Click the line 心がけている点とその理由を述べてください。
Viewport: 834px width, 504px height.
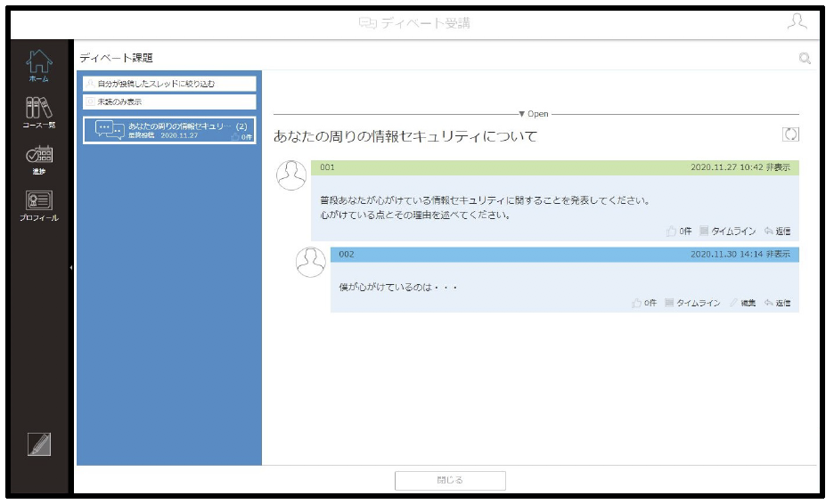click(415, 215)
